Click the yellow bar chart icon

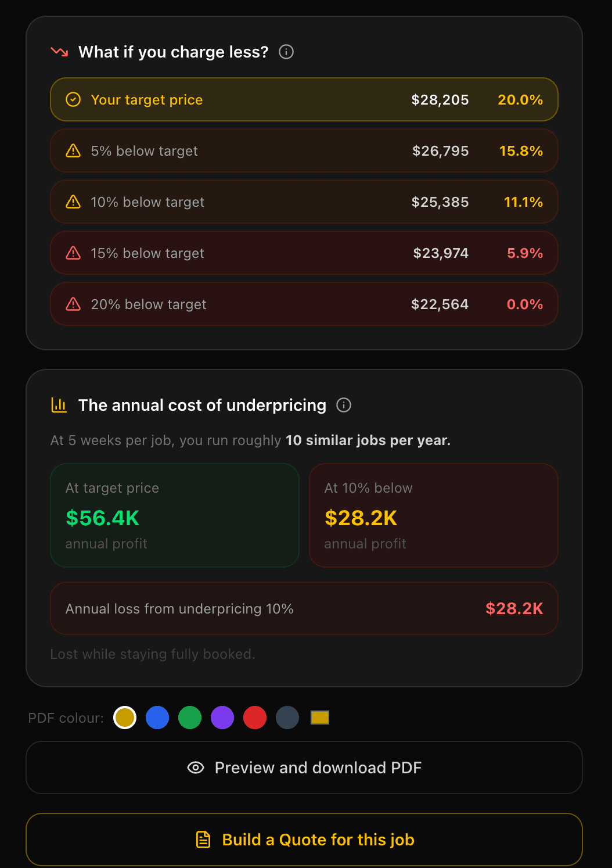pyautogui.click(x=59, y=405)
